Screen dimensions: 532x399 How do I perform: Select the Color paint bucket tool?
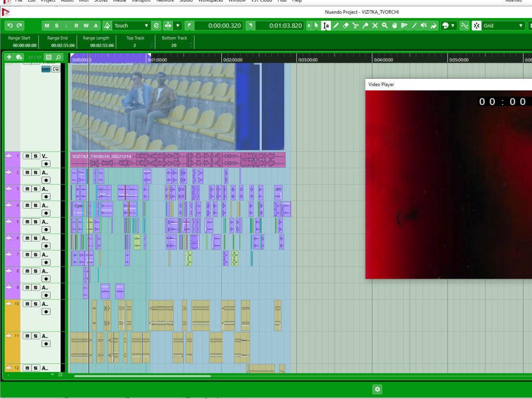pos(434,26)
